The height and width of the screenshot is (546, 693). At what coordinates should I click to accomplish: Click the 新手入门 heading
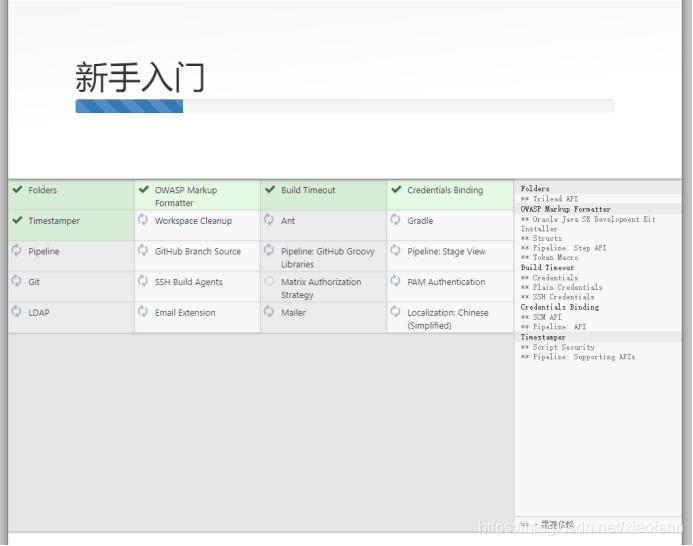click(x=140, y=77)
